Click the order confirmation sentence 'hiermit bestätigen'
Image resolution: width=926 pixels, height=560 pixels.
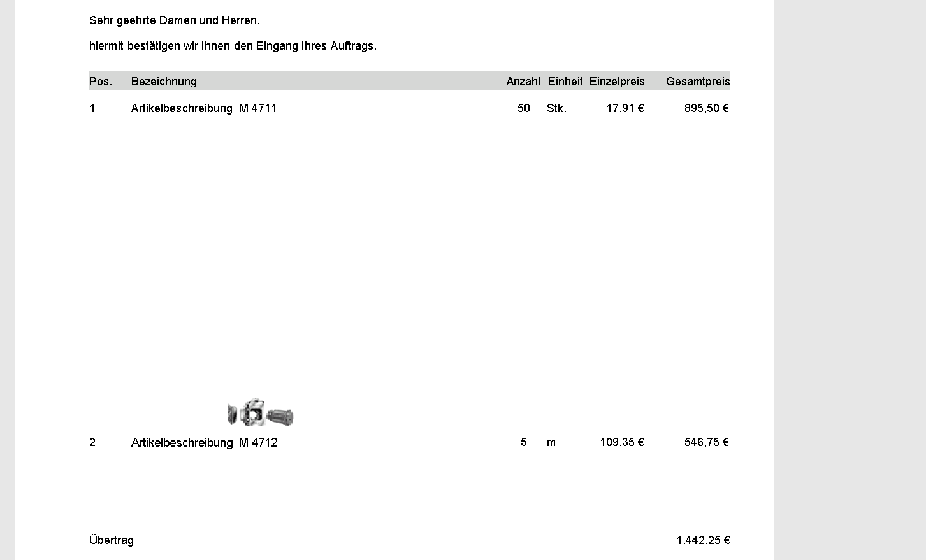pyautogui.click(x=233, y=46)
